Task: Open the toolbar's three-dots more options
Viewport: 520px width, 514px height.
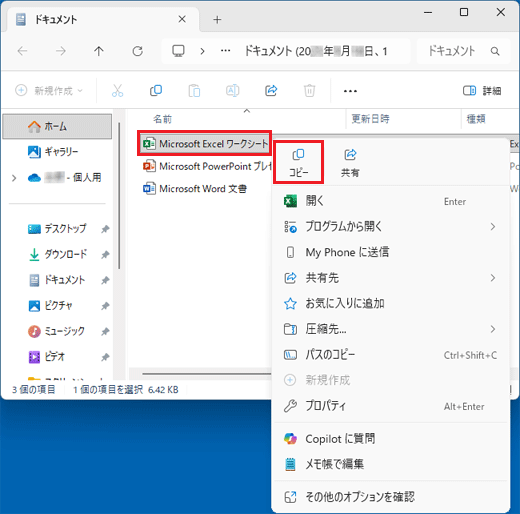Action: pos(350,91)
